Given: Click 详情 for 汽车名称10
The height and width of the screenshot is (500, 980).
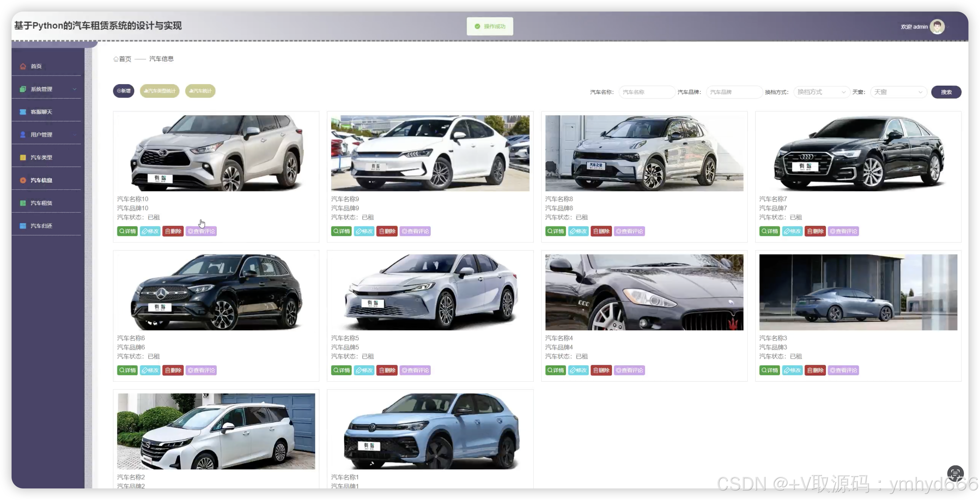Looking at the screenshot, I should coord(127,231).
